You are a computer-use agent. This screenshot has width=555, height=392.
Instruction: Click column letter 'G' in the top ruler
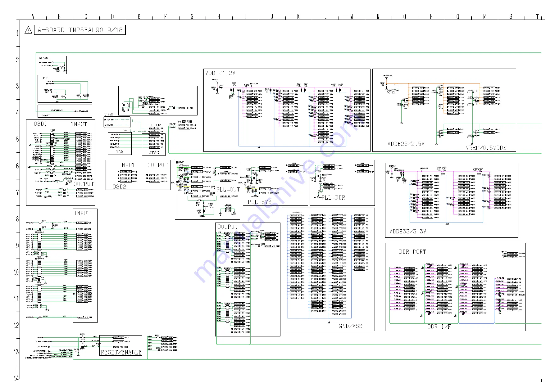pyautogui.click(x=192, y=17)
